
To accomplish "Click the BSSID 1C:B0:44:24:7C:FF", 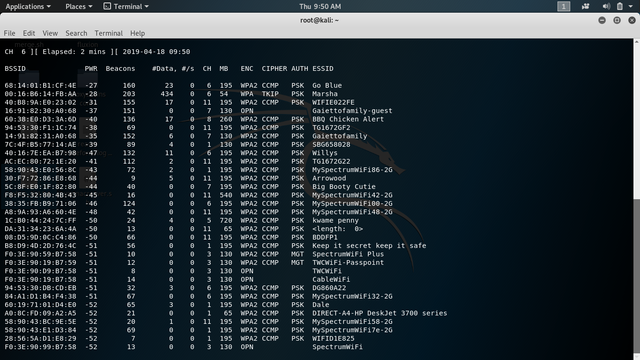I will [40, 220].
